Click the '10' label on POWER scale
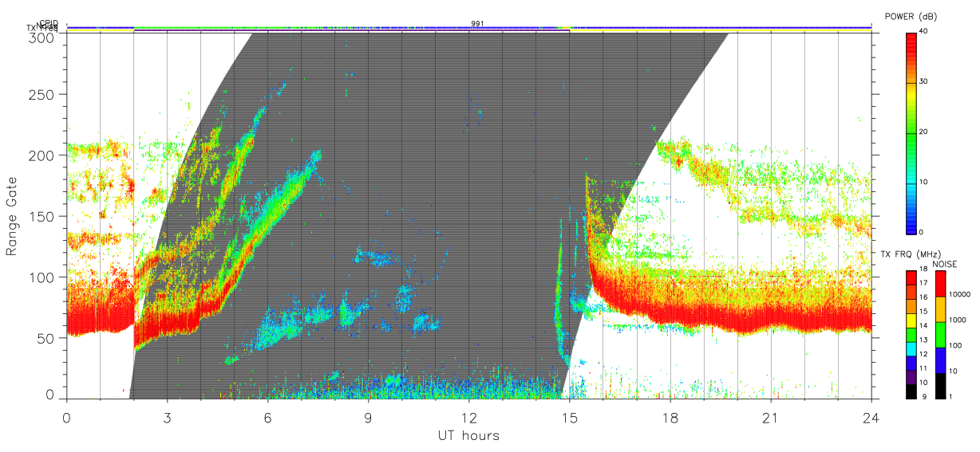This screenshot has height=452, width=980. coord(923,182)
